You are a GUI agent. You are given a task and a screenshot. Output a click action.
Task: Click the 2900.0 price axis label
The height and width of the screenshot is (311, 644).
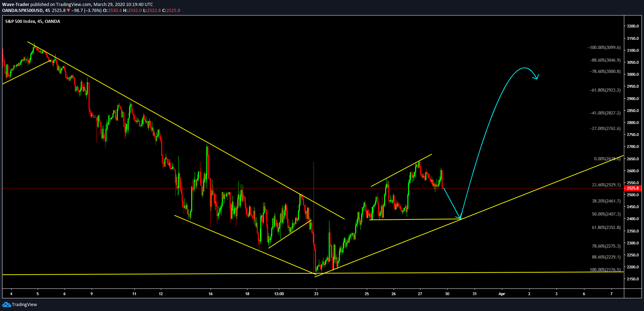click(x=633, y=99)
